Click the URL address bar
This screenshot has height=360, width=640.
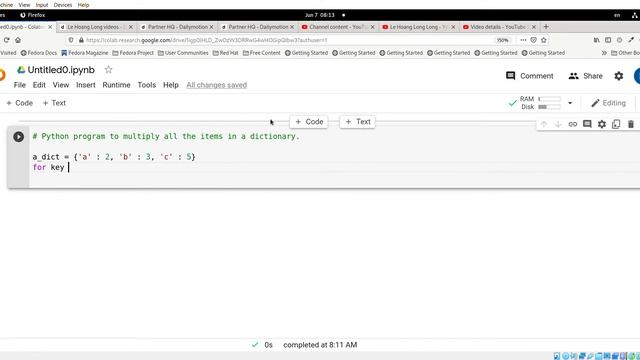286,40
